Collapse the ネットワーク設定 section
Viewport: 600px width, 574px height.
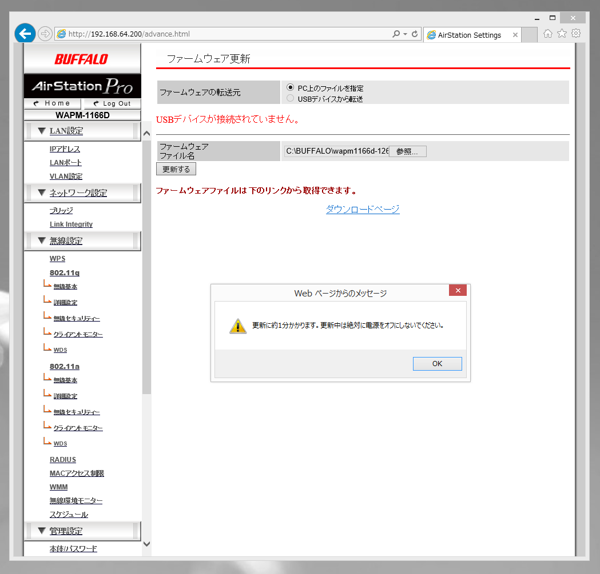point(82,193)
